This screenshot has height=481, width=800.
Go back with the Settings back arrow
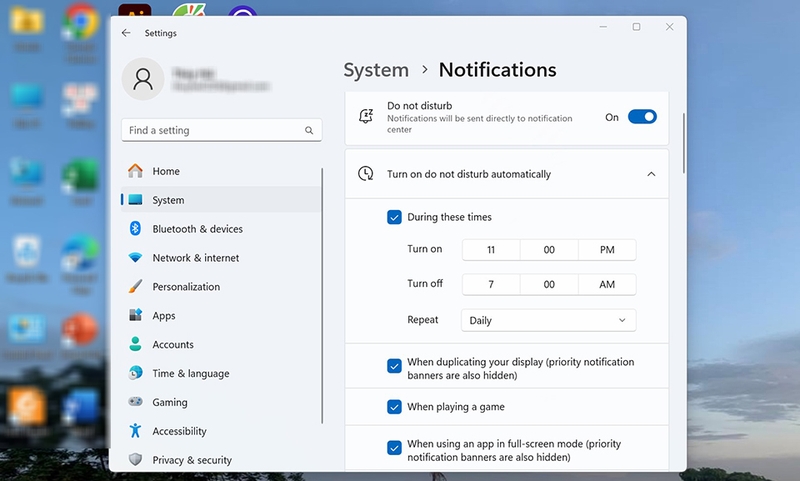[x=126, y=33]
